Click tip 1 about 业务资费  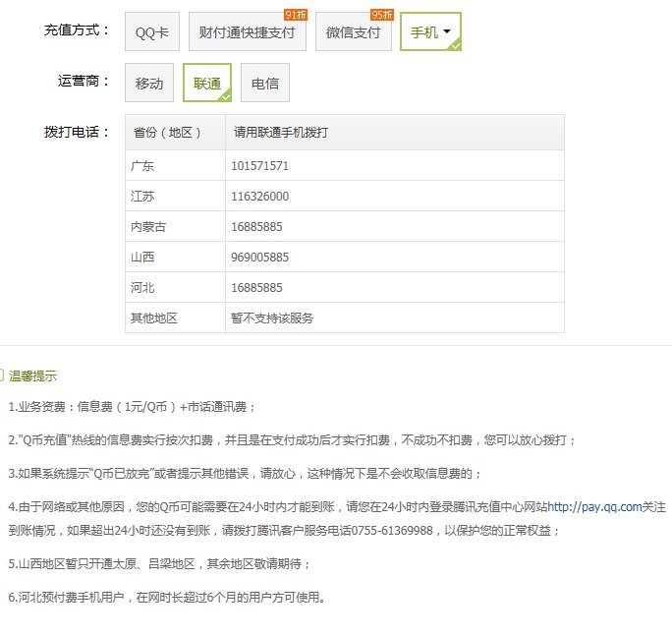click(132, 407)
